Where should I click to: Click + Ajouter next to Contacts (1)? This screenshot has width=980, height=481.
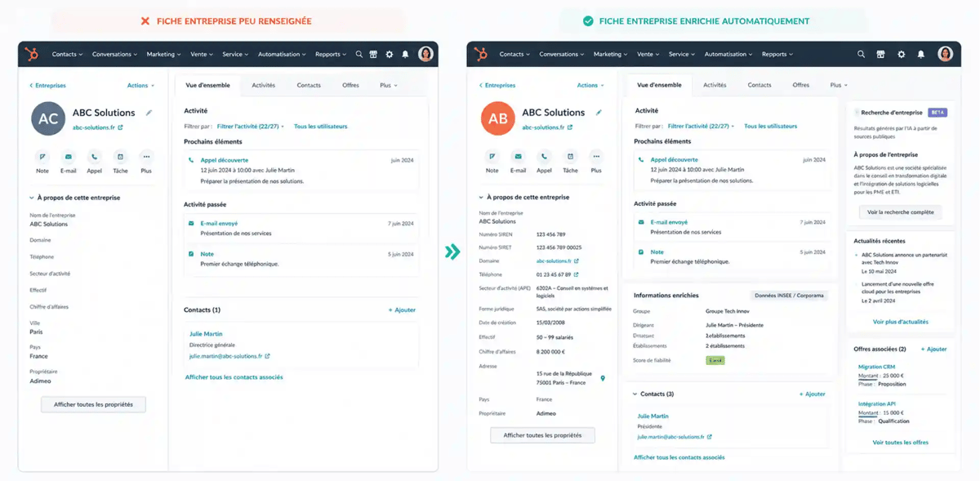(x=402, y=310)
